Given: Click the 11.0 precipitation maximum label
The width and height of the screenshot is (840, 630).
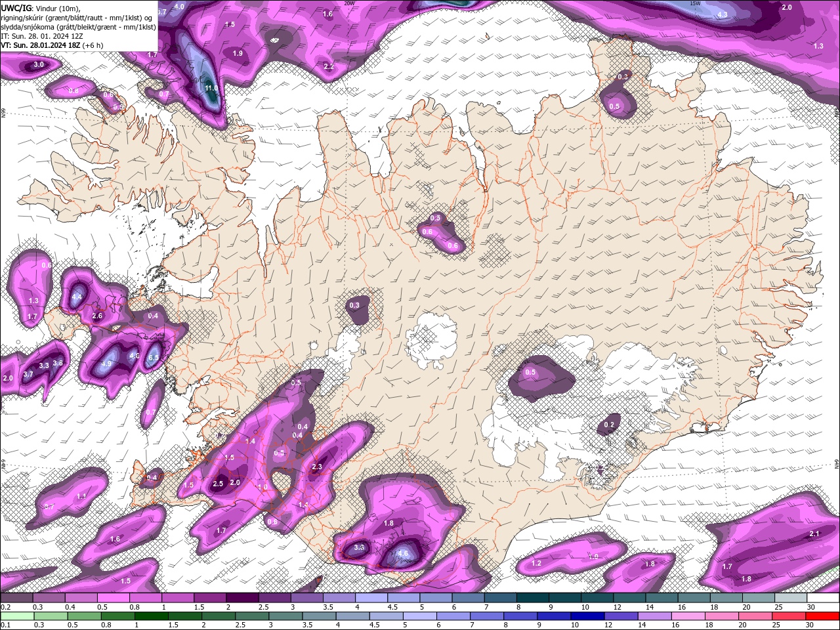Looking at the screenshot, I should (211, 88).
